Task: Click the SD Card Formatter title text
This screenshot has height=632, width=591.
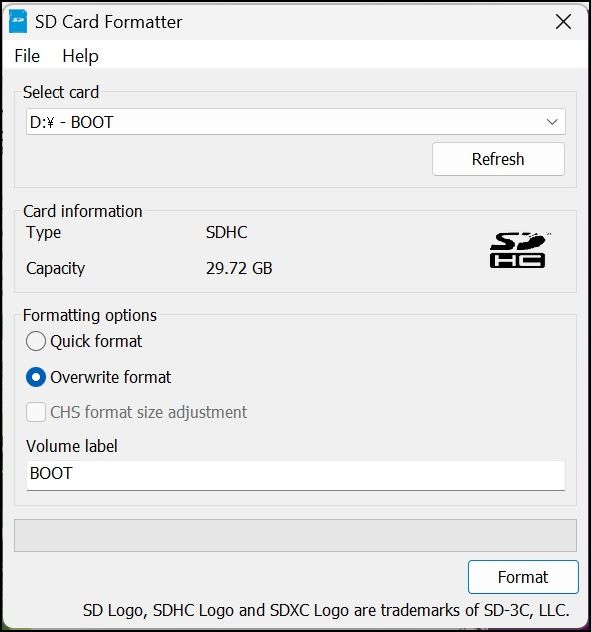Action: 108,22
